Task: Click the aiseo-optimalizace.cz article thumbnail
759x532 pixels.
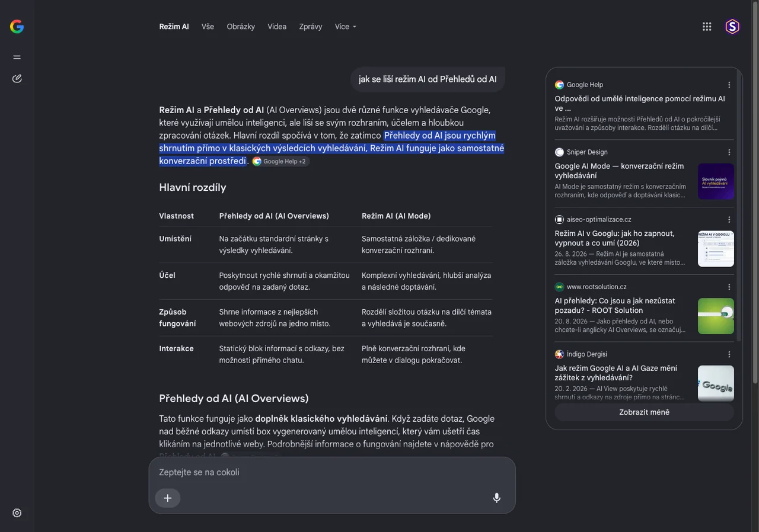Action: (716, 249)
